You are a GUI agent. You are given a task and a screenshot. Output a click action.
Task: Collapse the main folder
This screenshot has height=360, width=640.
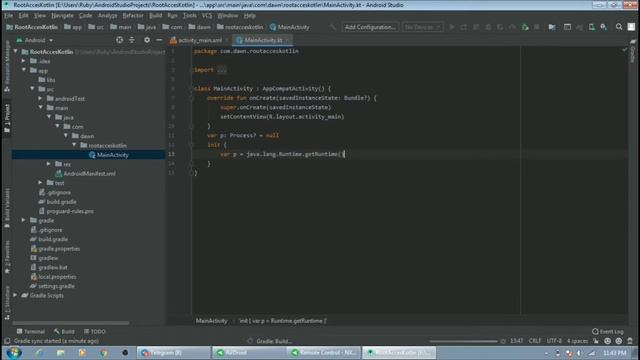click(x=40, y=107)
